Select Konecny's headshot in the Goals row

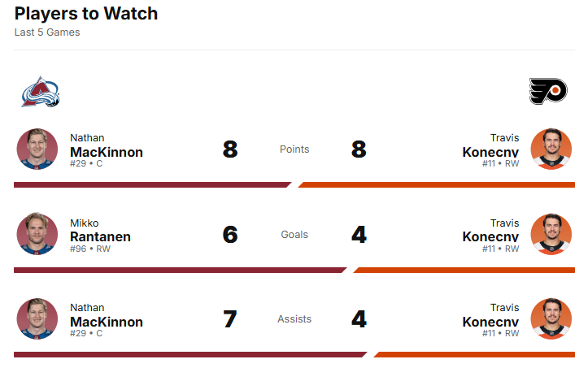[x=551, y=234]
